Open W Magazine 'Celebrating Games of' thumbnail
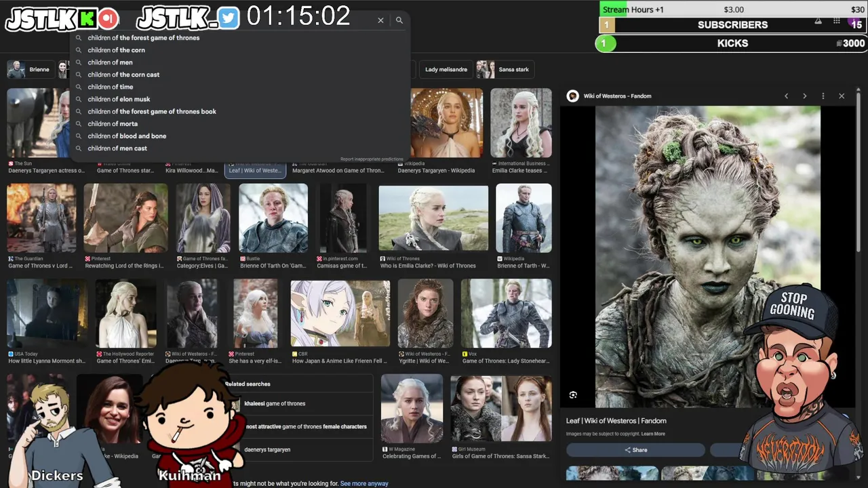Screen dimensions: 868x488 [x=412, y=409]
